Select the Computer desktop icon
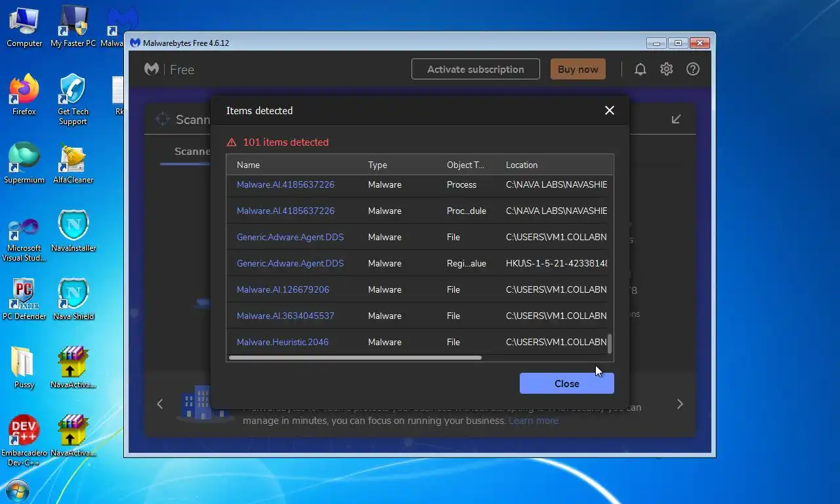Screen dimensions: 840x504 (24, 26)
